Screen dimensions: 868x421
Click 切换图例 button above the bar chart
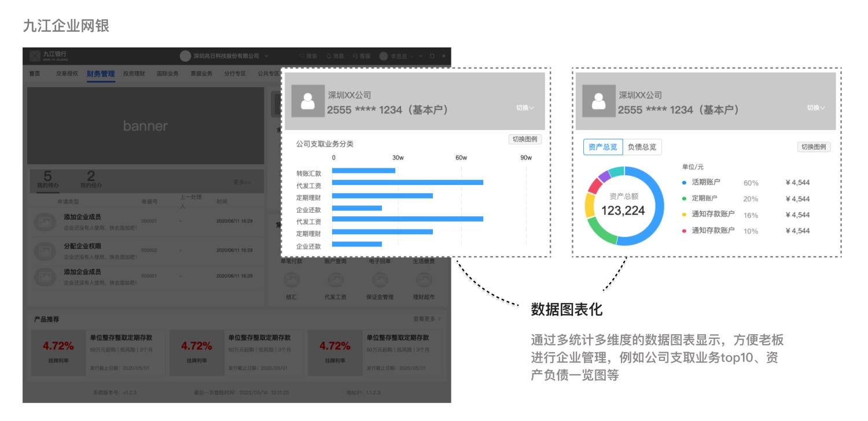525,139
